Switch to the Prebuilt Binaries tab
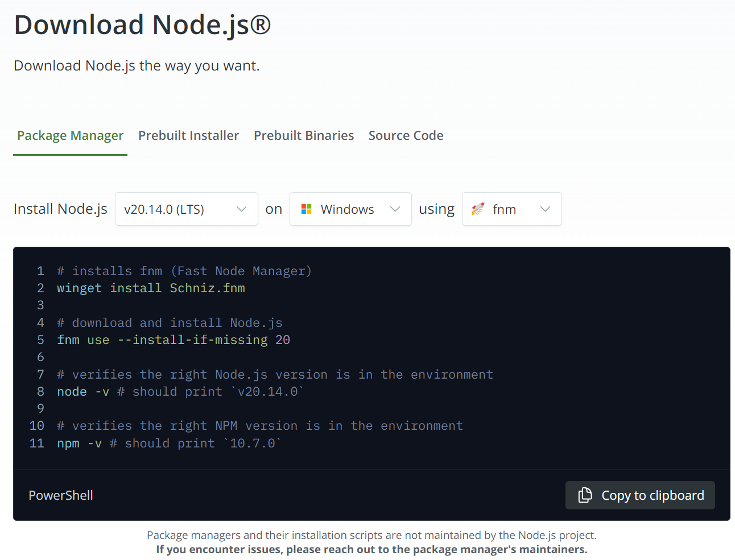The image size is (735, 560). pos(304,135)
